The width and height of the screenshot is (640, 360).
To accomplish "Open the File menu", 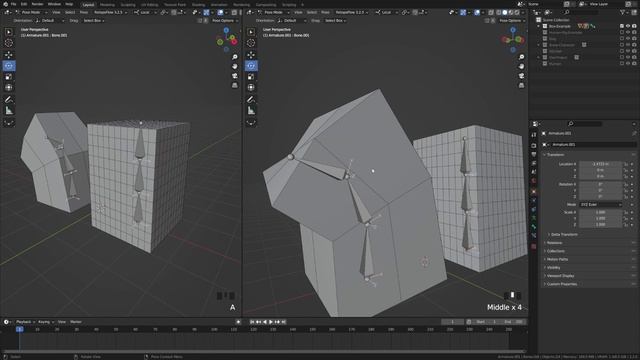I will [13, 4].
